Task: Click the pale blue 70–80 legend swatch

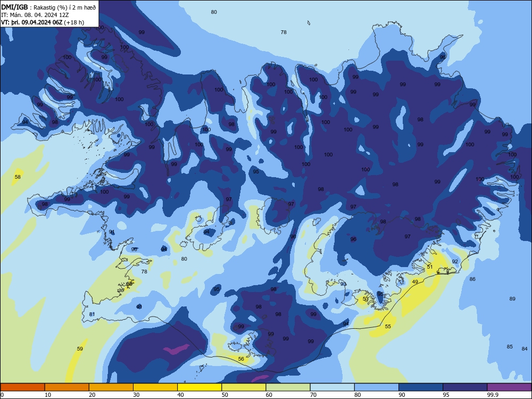Action: 332,387
